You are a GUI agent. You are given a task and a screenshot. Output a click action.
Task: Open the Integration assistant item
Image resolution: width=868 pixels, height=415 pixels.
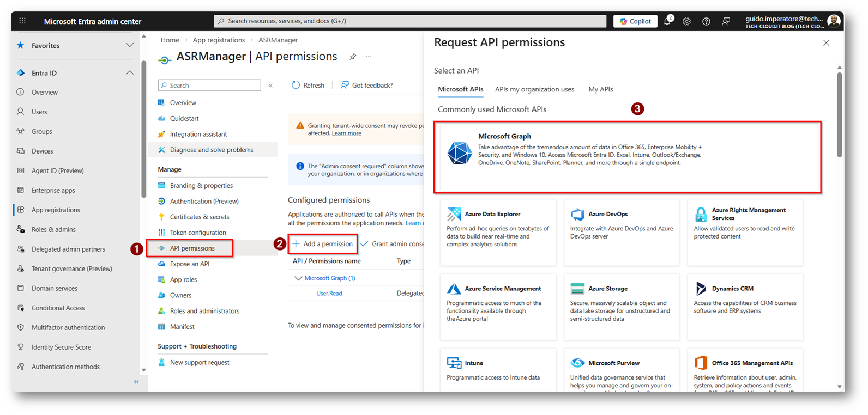[x=198, y=134]
